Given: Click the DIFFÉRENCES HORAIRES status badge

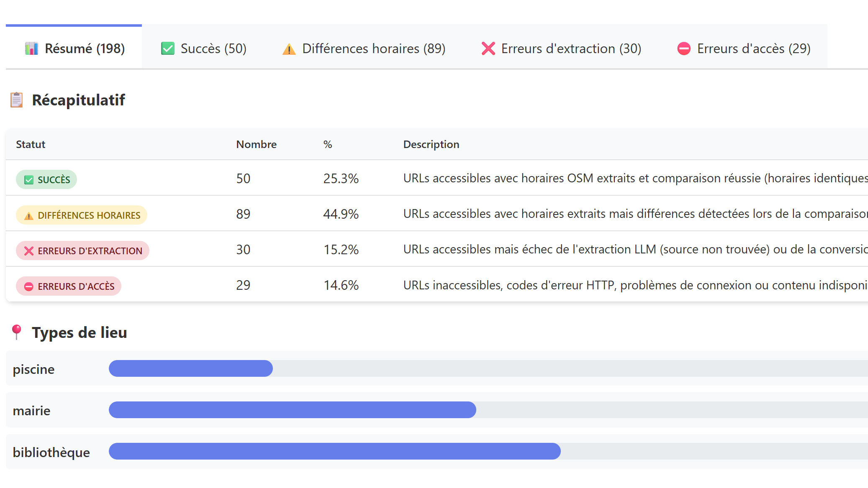Looking at the screenshot, I should pyautogui.click(x=82, y=215).
